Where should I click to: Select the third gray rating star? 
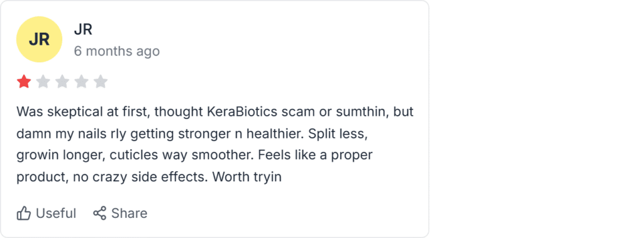tap(62, 82)
